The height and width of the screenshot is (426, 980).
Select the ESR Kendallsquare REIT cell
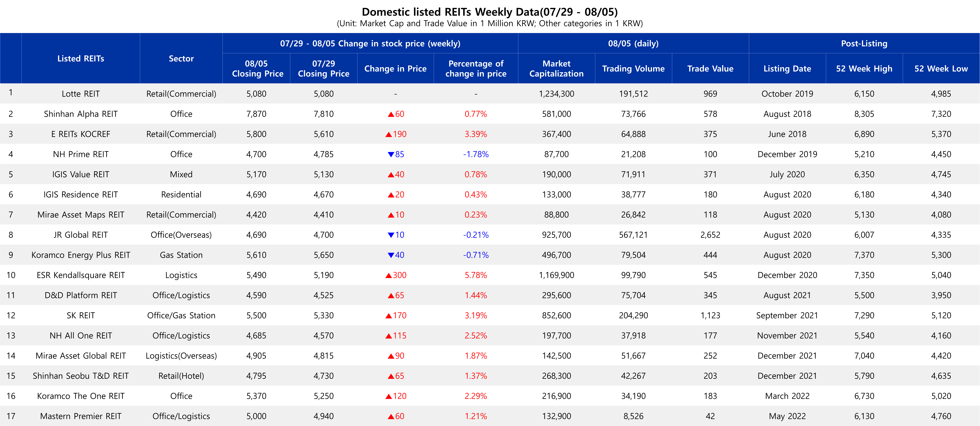[81, 275]
